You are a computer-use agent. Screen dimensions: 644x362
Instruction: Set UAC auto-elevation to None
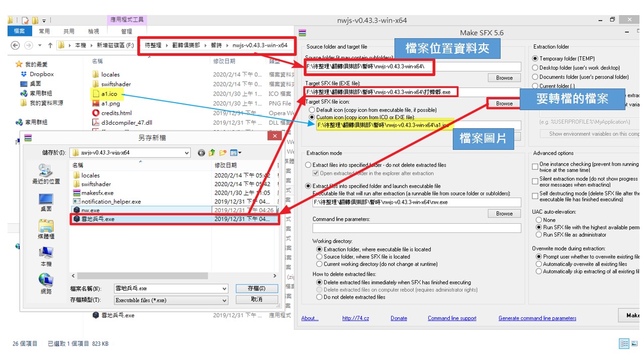539,220
